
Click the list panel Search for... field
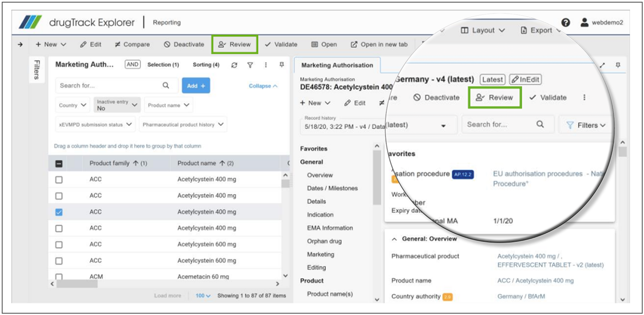[x=117, y=86]
